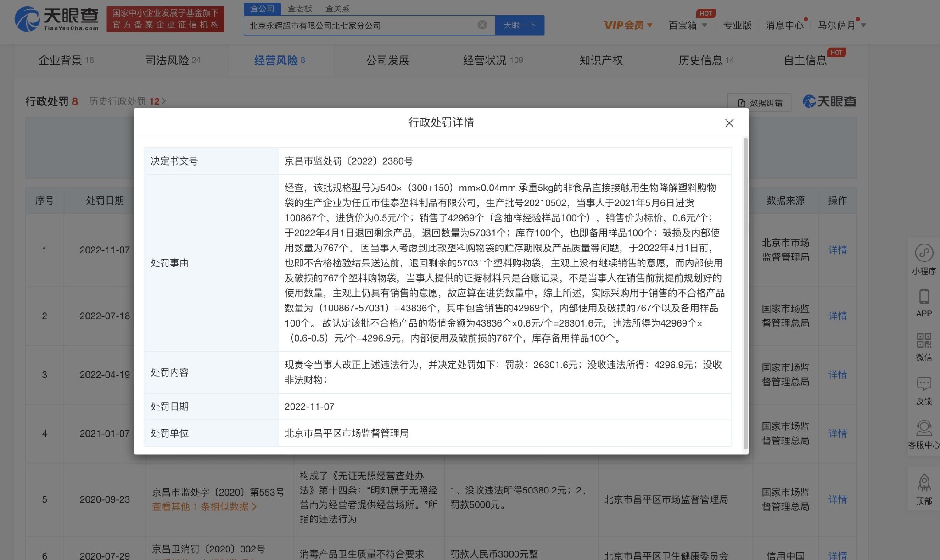
Task: Clear the search box text
Action: [x=482, y=25]
